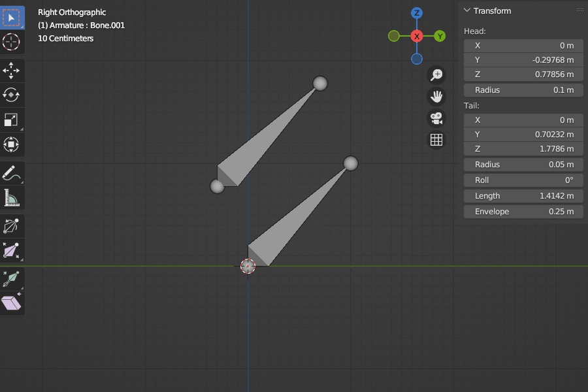Click the 10 Centimeters grid scale text

pyautogui.click(x=65, y=39)
